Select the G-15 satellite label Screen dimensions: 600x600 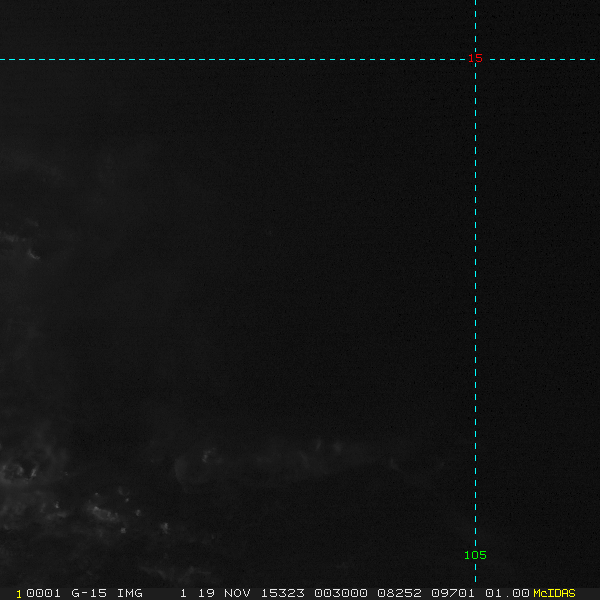(x=89, y=593)
